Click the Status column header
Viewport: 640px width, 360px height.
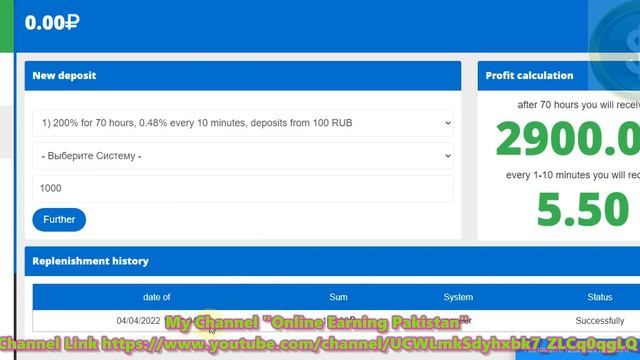600,297
